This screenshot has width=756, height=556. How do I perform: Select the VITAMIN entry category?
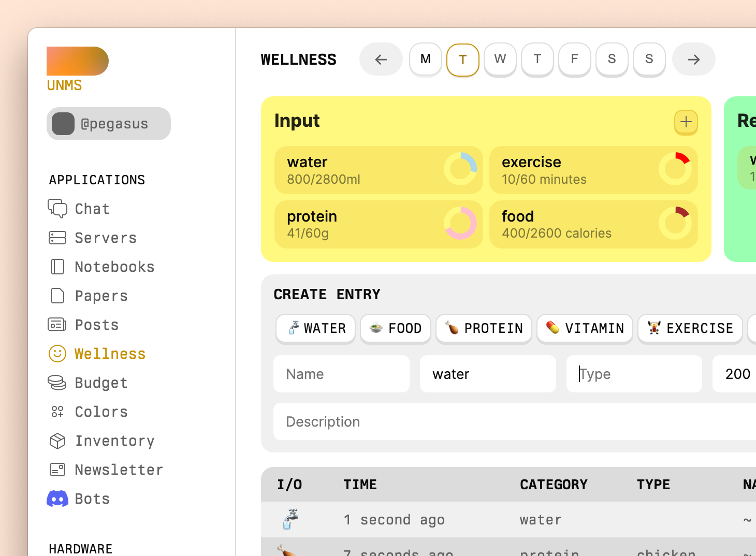pyautogui.click(x=585, y=328)
